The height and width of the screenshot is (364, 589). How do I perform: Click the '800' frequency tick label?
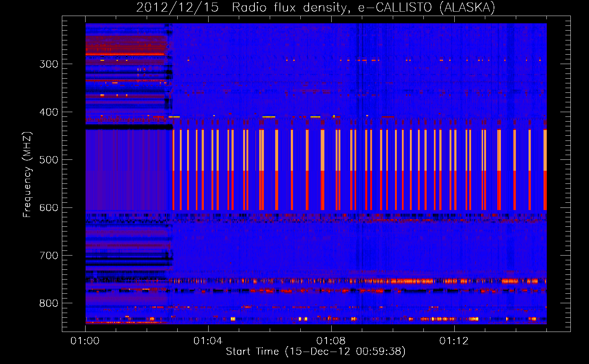tap(49, 304)
